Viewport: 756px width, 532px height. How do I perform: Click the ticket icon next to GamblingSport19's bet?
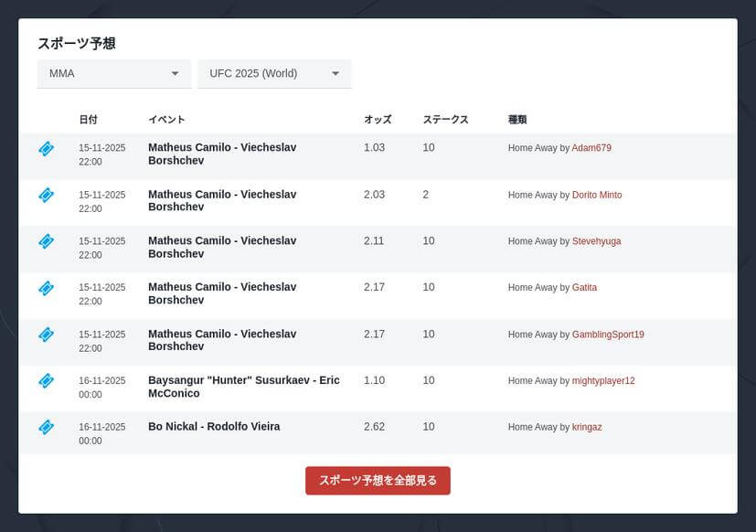point(46,335)
